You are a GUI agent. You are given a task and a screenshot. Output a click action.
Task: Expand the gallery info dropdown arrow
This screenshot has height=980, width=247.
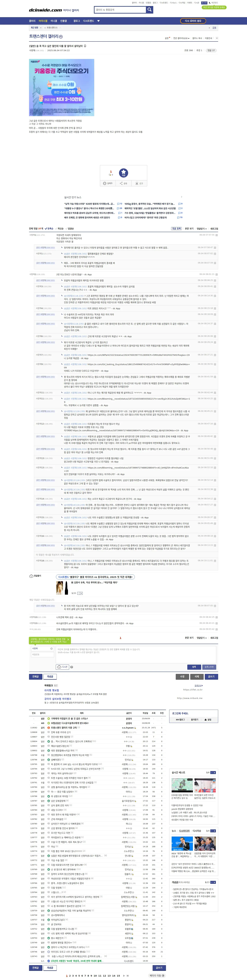click(x=217, y=38)
